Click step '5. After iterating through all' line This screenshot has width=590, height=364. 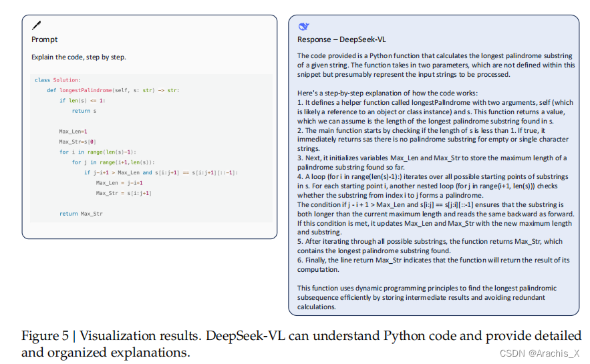pos(430,241)
